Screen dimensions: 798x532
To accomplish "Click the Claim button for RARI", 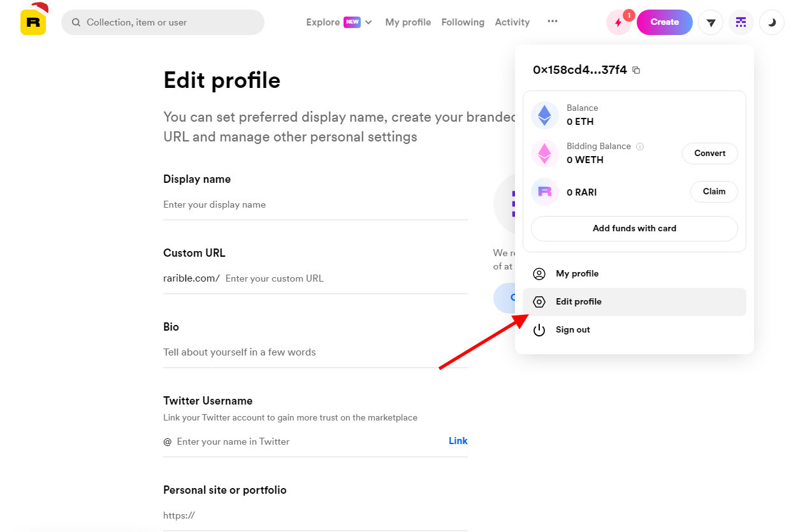I will (x=714, y=192).
